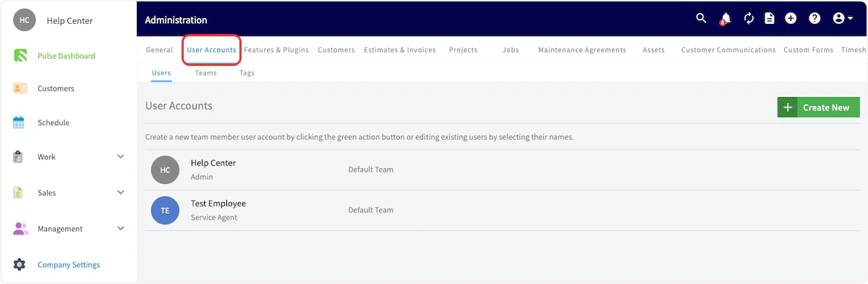Open the document notes icon in header
The height and width of the screenshot is (284, 868).
tap(770, 19)
